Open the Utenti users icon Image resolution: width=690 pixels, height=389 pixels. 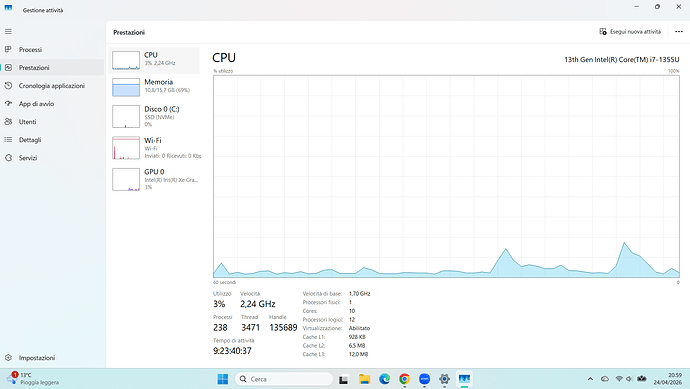(8, 121)
